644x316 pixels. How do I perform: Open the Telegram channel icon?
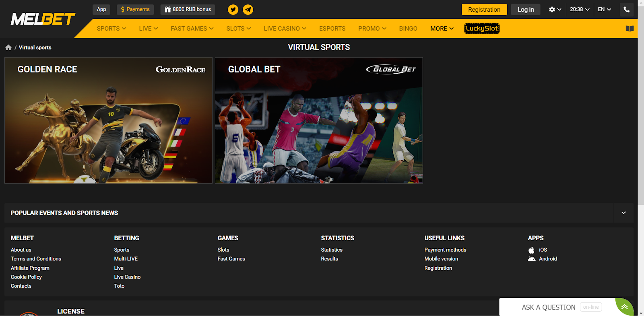[248, 10]
